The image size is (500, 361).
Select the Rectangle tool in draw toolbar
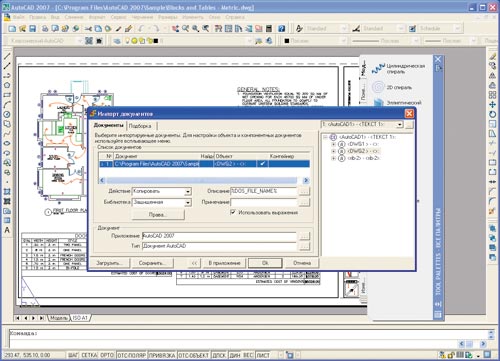7,95
